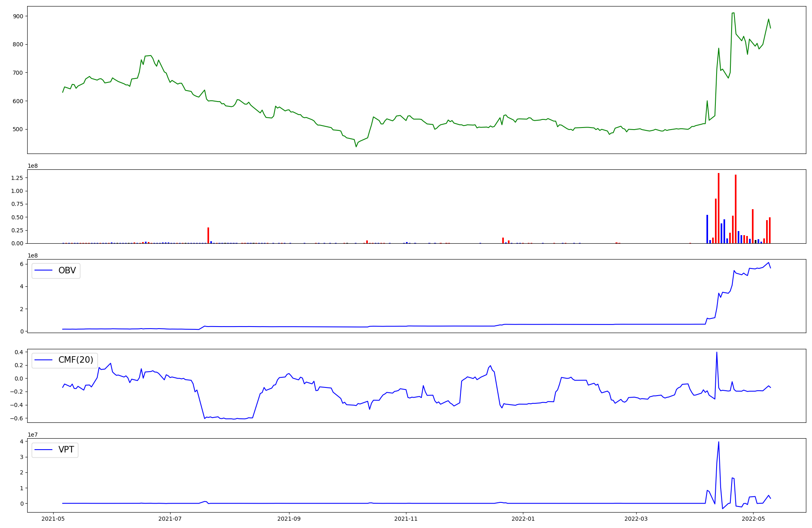Click the tallest VPT spike near 4

(x=718, y=442)
